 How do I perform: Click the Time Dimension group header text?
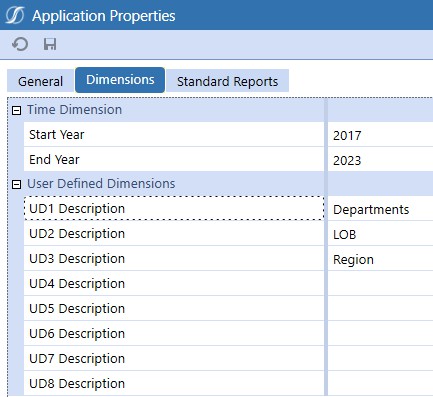74,110
